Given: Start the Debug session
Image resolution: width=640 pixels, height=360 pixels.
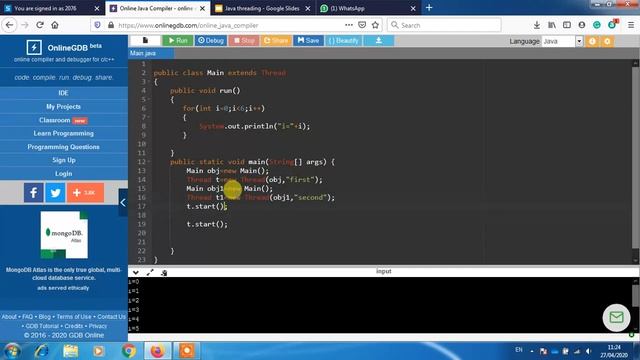Looking at the screenshot, I should (x=211, y=40).
